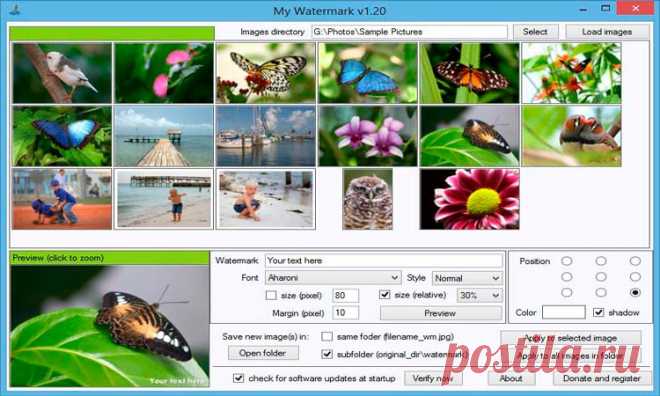Open the relative size 30% dropdown
This screenshot has height=396, width=660.
coord(480,295)
